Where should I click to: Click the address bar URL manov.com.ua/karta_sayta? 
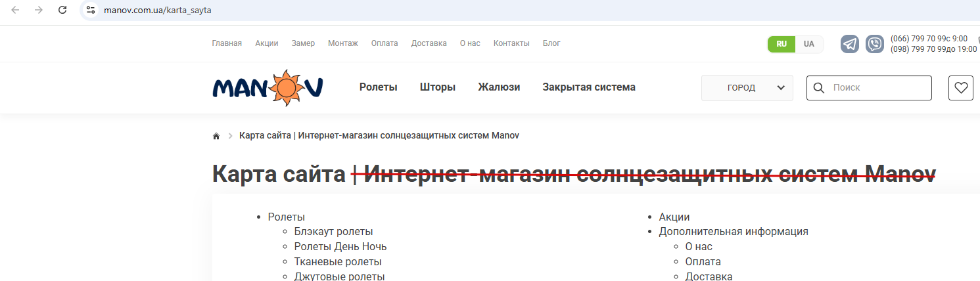click(158, 11)
